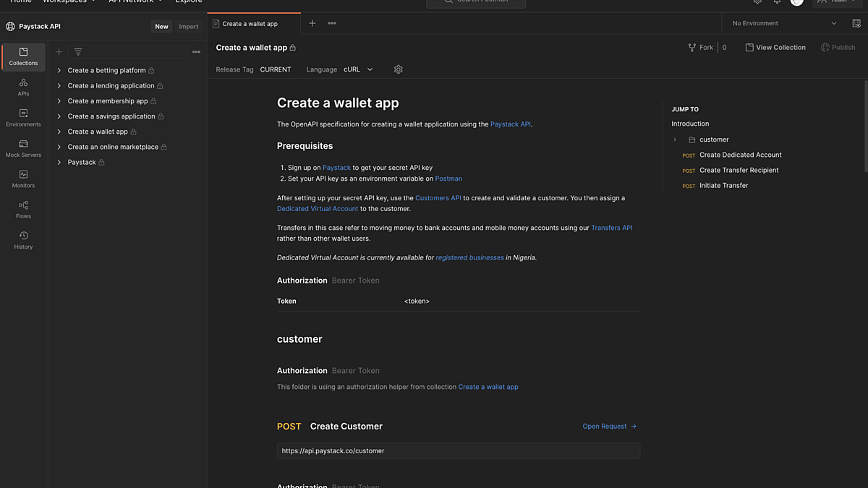Open the APIs sidebar panel
This screenshot has height=488, width=868.
[x=23, y=87]
